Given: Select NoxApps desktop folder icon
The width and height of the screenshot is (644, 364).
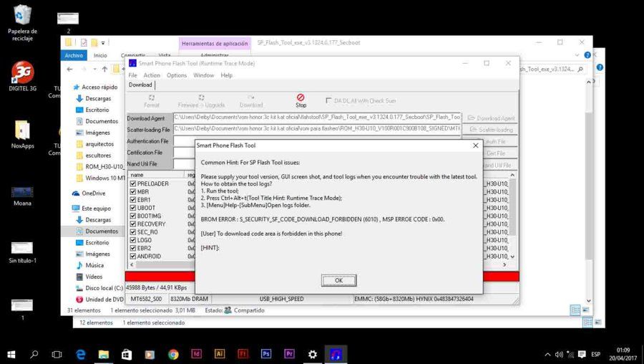Looking at the screenshot, I should pyautogui.click(x=22, y=135).
